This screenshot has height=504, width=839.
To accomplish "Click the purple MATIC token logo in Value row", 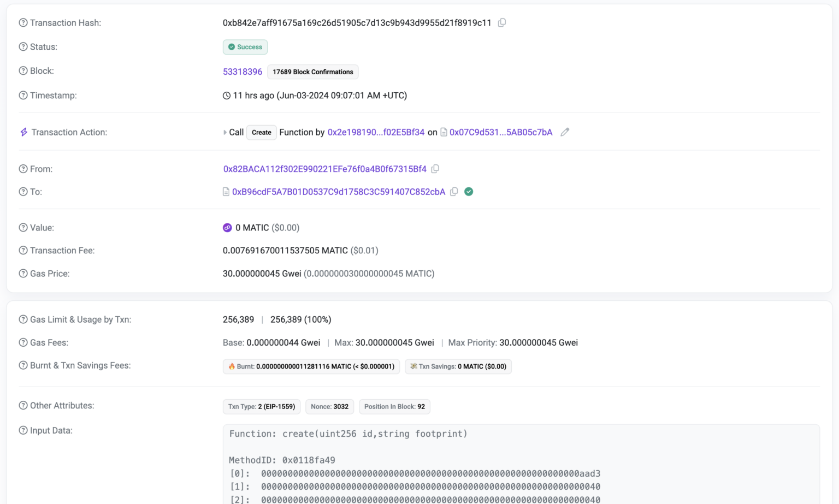I will 227,228.
